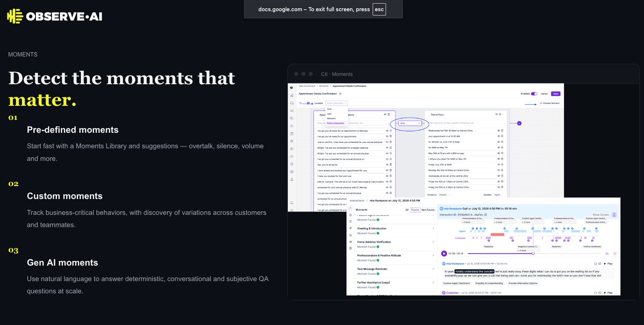Check the Time & Place card checkbox
Viewport: 644px width, 325px height.
428,115
